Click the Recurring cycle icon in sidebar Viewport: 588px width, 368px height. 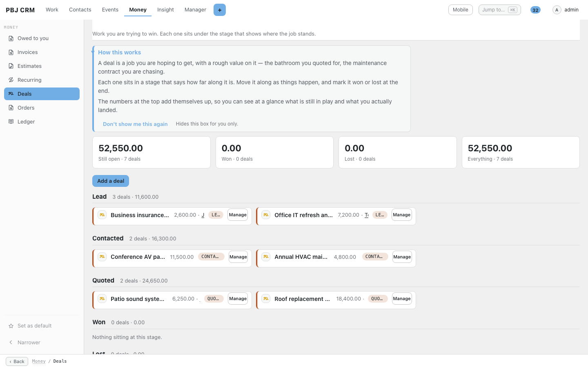point(11,80)
